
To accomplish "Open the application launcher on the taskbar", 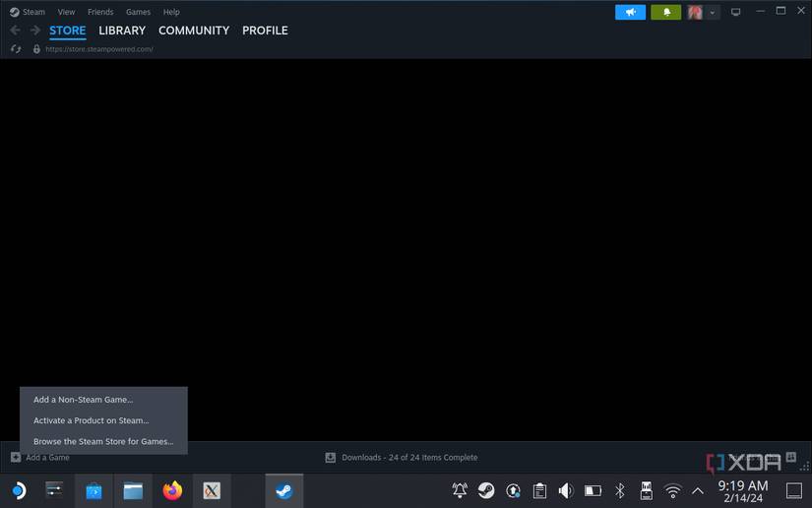I will (19, 490).
